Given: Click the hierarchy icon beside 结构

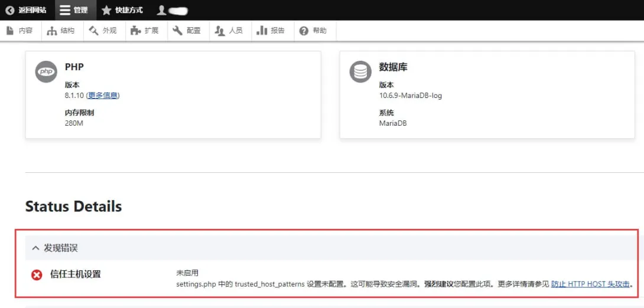Looking at the screenshot, I should click(x=52, y=31).
